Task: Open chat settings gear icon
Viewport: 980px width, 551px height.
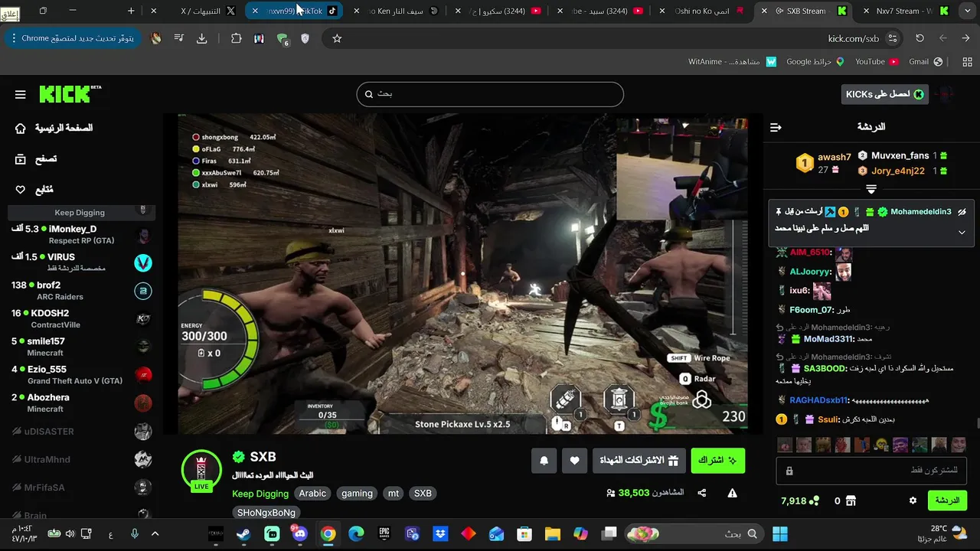Action: click(x=913, y=500)
